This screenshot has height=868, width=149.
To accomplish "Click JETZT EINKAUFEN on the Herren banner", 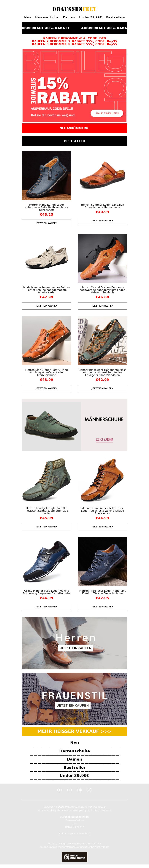I will click(x=75, y=648).
